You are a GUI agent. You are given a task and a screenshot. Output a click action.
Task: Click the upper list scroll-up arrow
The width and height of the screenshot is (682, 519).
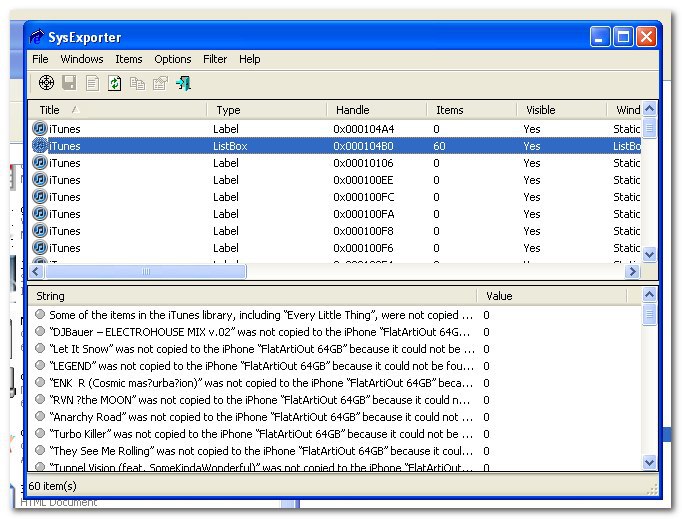tap(649, 109)
